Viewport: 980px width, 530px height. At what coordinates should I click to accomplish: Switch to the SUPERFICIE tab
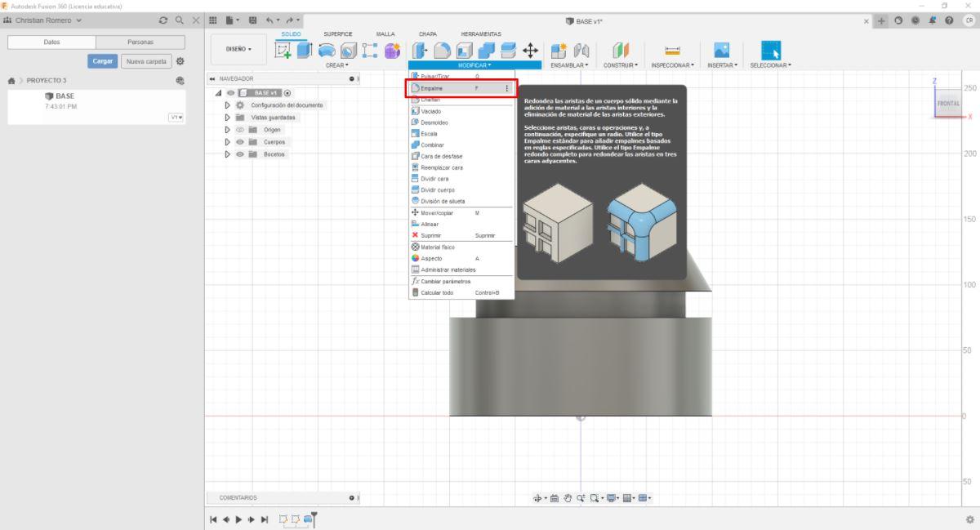tap(337, 33)
